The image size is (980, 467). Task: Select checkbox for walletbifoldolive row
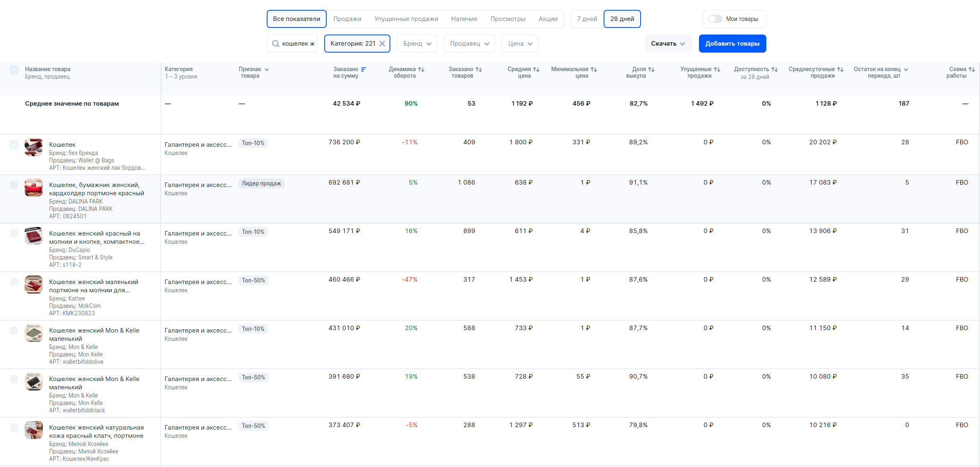pyautogui.click(x=14, y=331)
